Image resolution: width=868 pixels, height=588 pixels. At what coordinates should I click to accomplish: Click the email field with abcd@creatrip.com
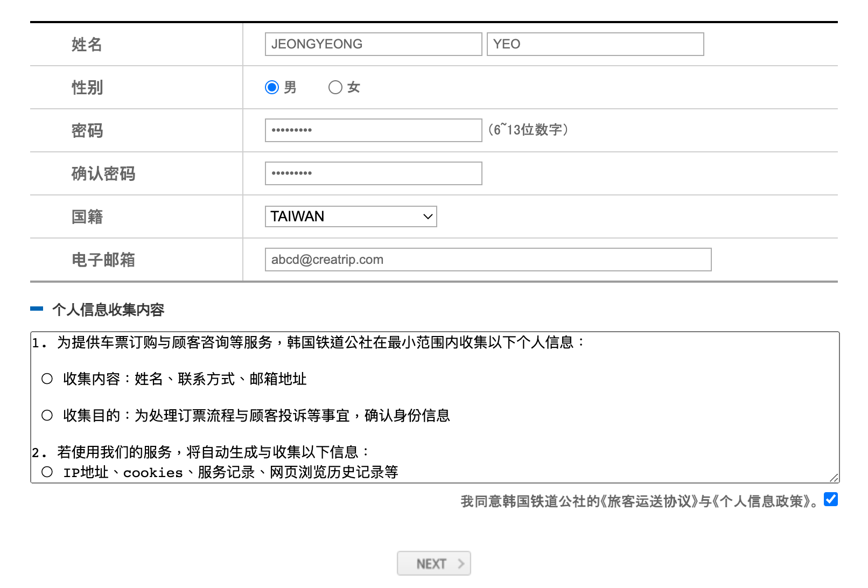[488, 260]
